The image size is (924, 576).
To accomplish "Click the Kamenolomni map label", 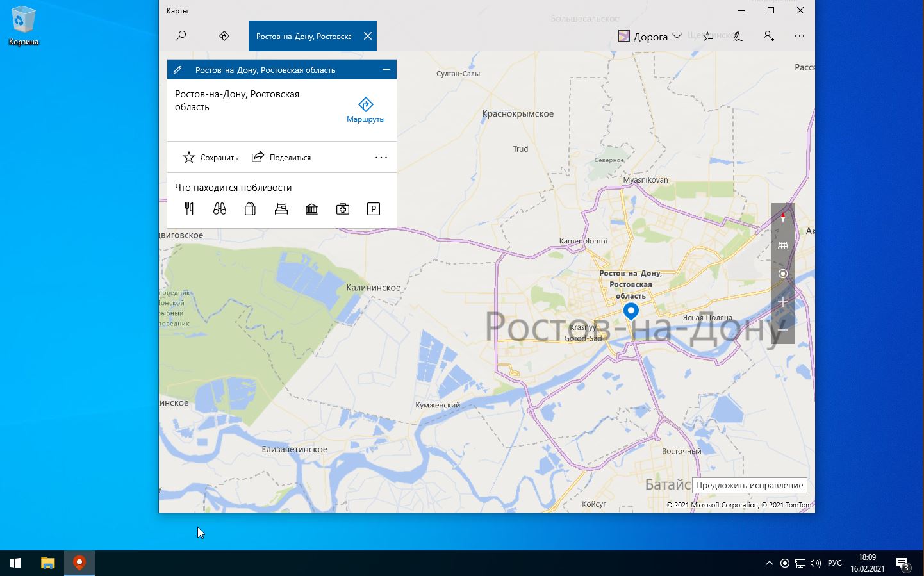I will pos(583,242).
